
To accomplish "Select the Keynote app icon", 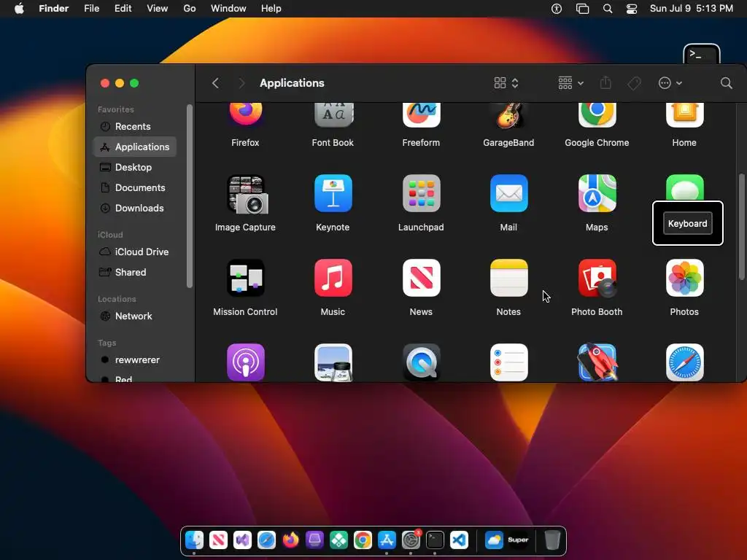I will pos(333,194).
